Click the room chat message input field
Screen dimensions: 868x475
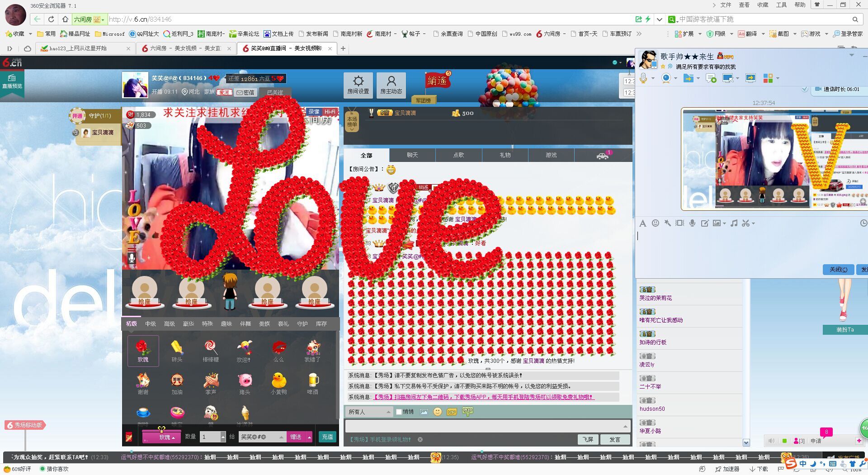tap(487, 426)
